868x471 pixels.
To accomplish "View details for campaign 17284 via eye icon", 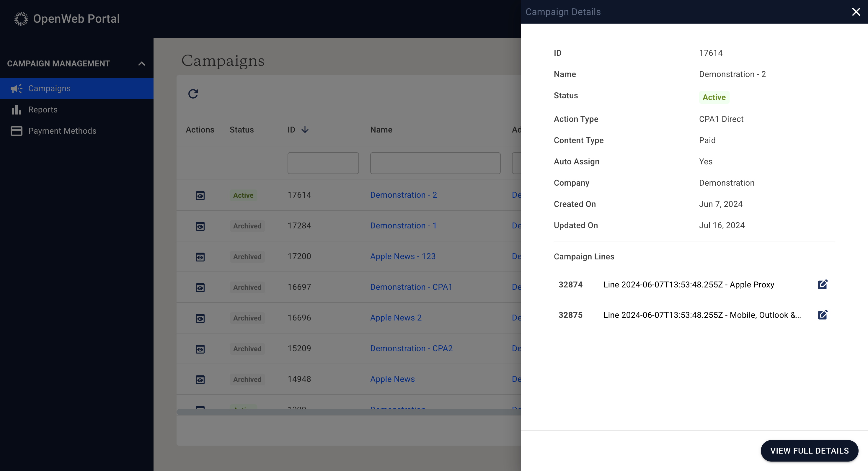I will tap(200, 226).
